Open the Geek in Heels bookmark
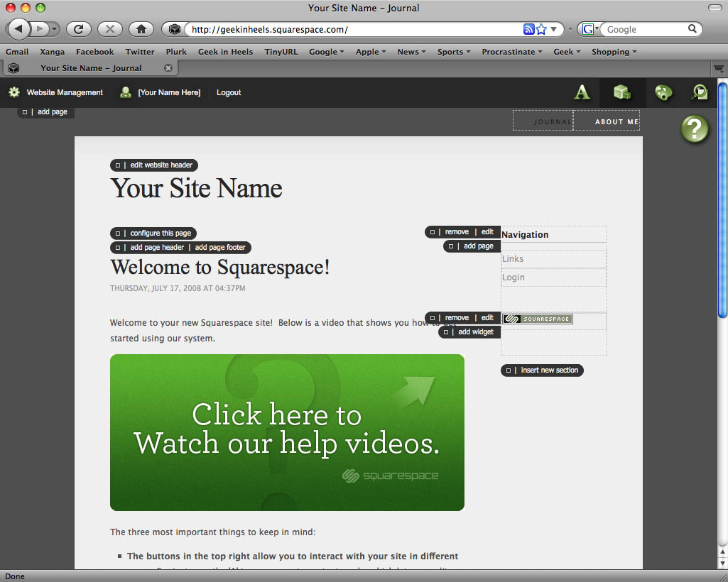This screenshot has height=582, width=728. pyautogui.click(x=225, y=52)
